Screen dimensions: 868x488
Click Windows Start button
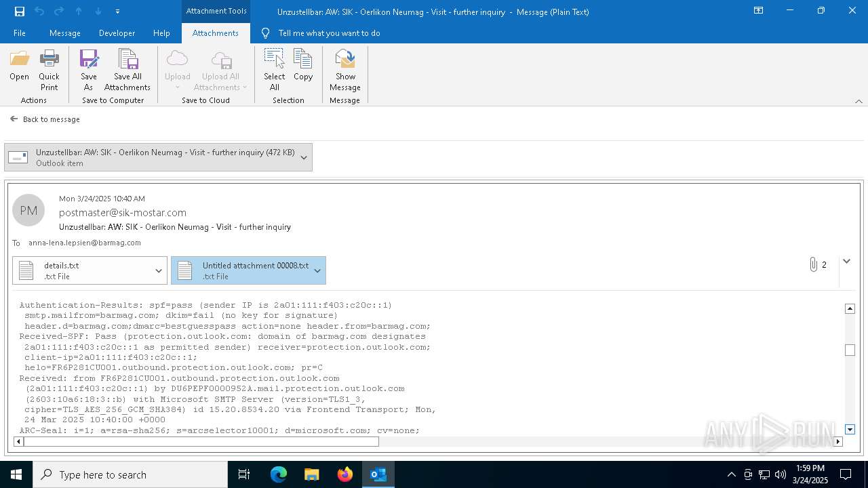16,474
